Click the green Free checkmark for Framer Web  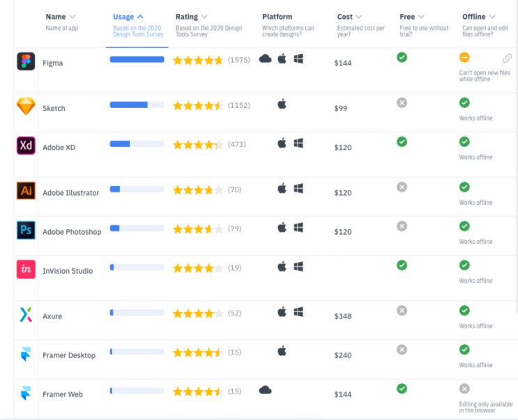click(402, 389)
